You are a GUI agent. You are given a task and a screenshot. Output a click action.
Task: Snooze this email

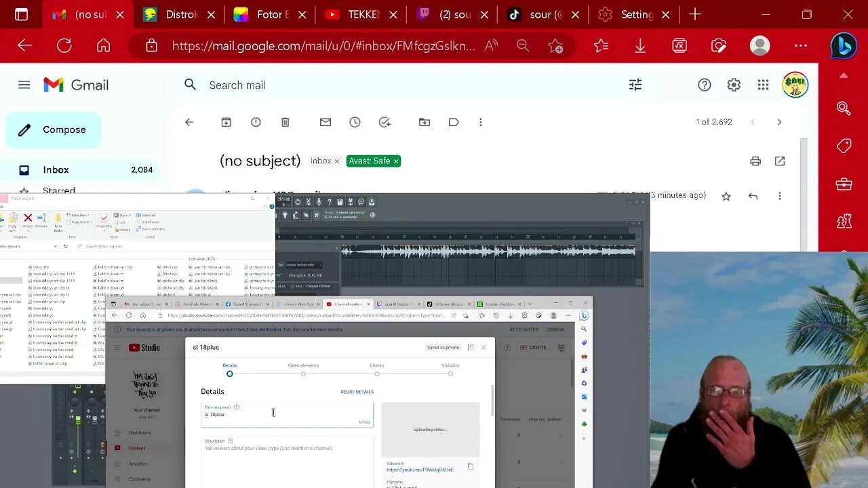pos(355,122)
